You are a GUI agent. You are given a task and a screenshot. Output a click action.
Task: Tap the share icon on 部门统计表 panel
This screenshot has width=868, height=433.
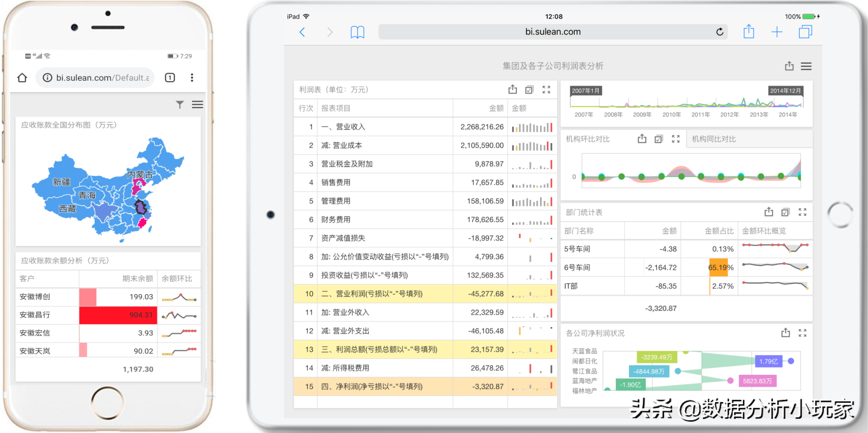pos(769,212)
